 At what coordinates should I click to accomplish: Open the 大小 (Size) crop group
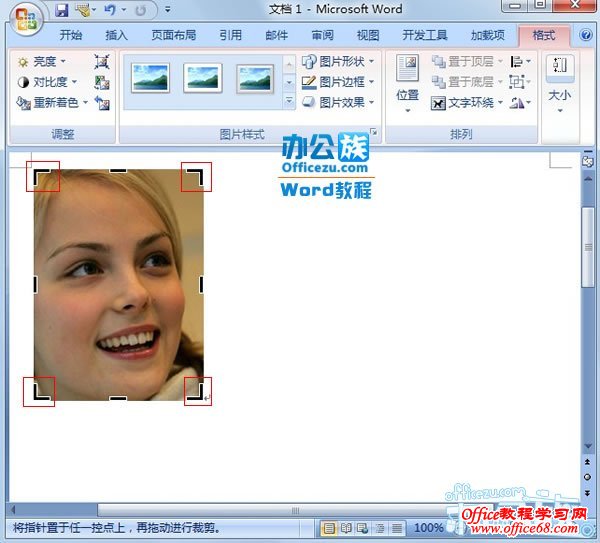point(559,82)
